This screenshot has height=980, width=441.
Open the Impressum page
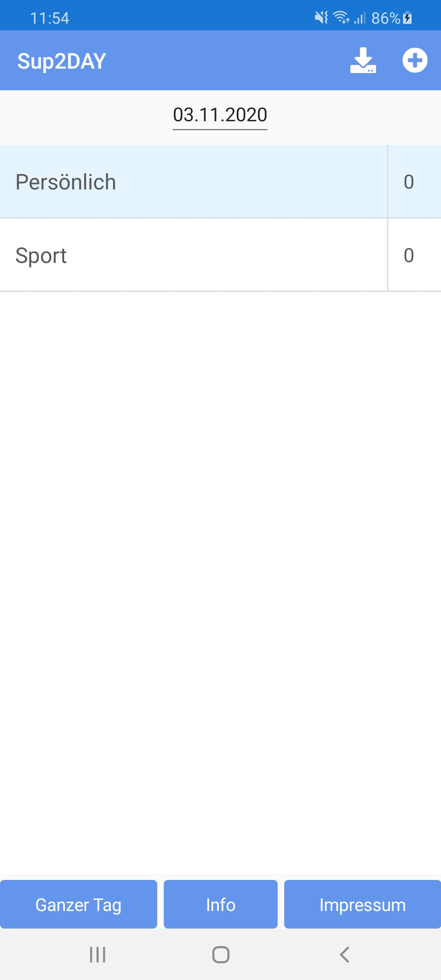click(x=363, y=904)
